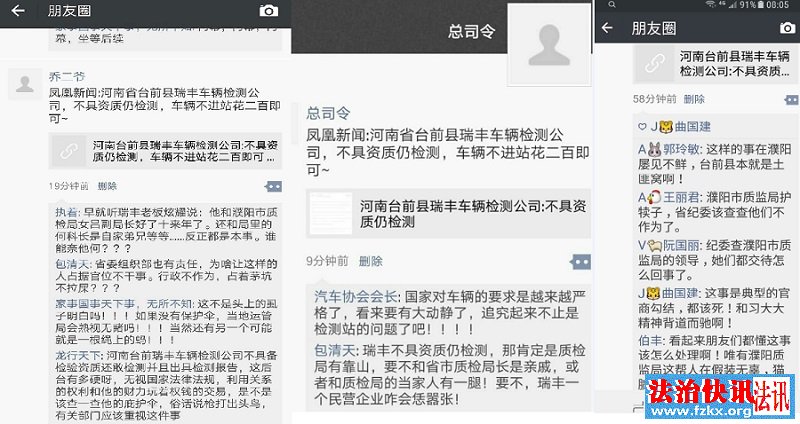Tap the back arrow in right 朋友圈 header
The height and width of the screenshot is (424, 800).
click(x=607, y=28)
